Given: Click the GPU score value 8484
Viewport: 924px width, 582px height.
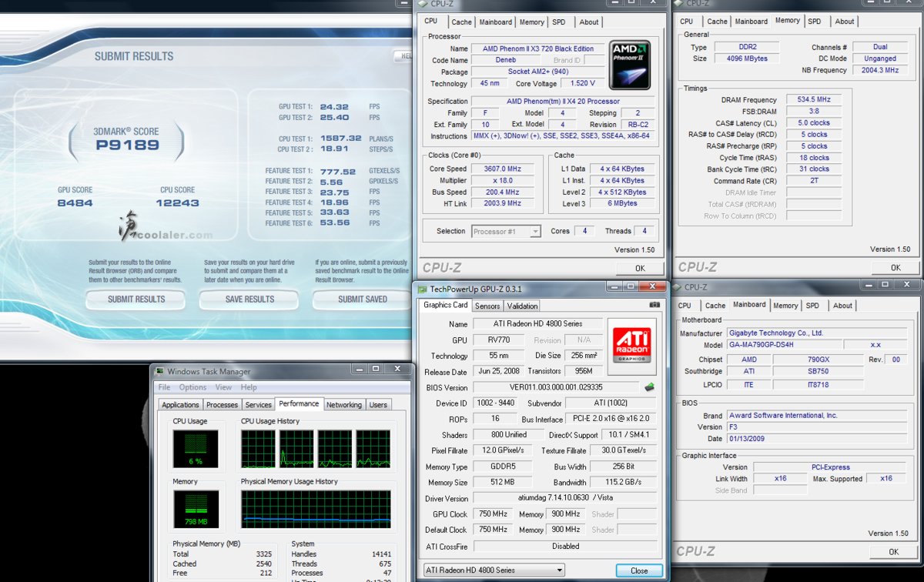Looking at the screenshot, I should click(75, 203).
